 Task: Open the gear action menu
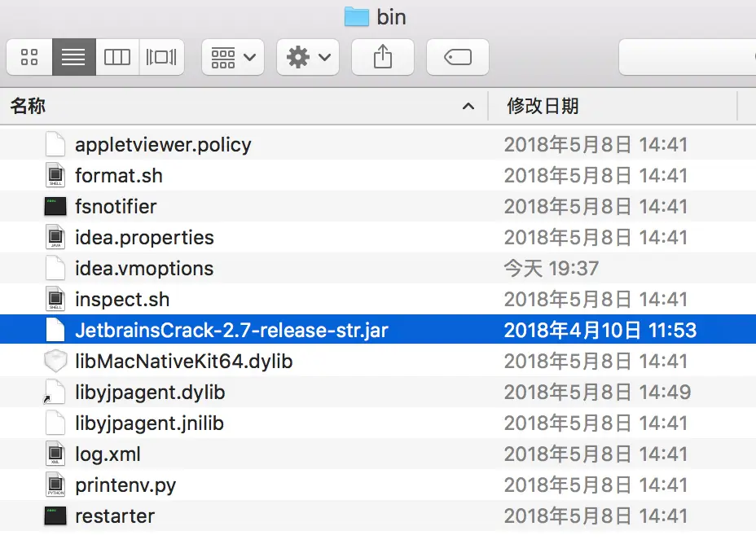(x=308, y=57)
